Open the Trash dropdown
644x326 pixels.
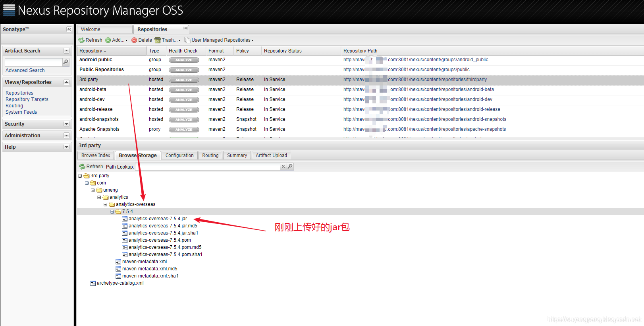coord(168,40)
